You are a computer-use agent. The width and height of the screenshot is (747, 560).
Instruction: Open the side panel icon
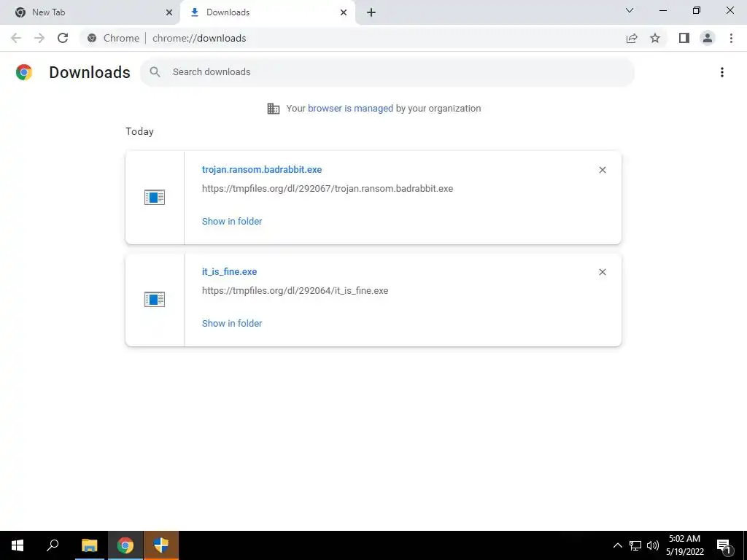click(x=684, y=38)
